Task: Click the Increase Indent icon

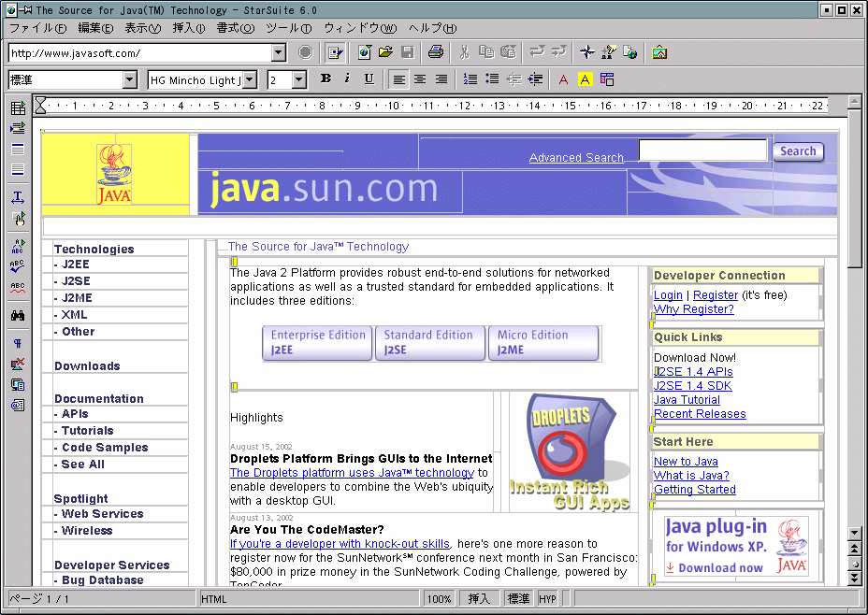Action: point(535,79)
